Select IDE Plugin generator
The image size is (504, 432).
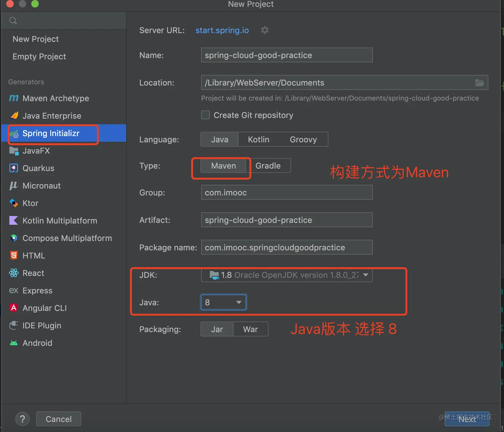pyautogui.click(x=64, y=325)
